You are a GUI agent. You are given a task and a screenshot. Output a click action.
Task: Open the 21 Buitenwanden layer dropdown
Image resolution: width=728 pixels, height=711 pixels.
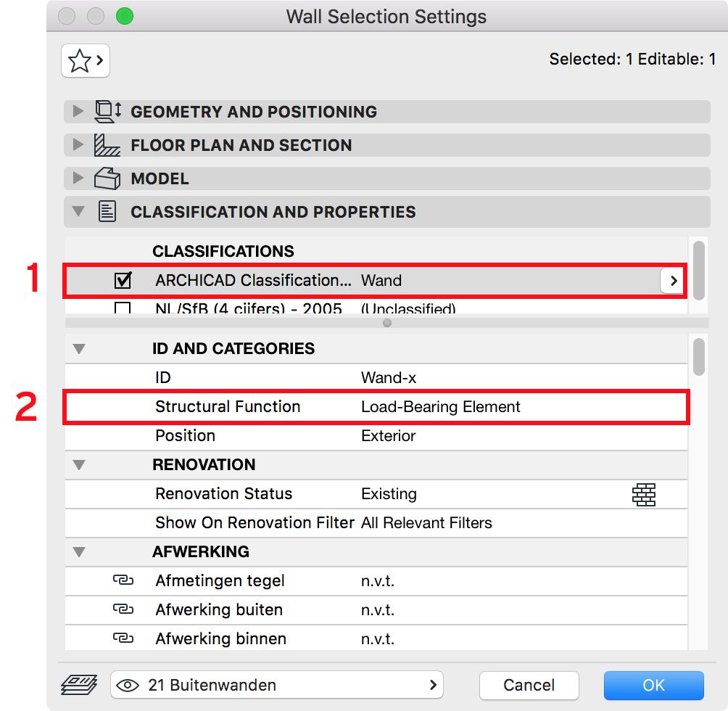(277, 685)
